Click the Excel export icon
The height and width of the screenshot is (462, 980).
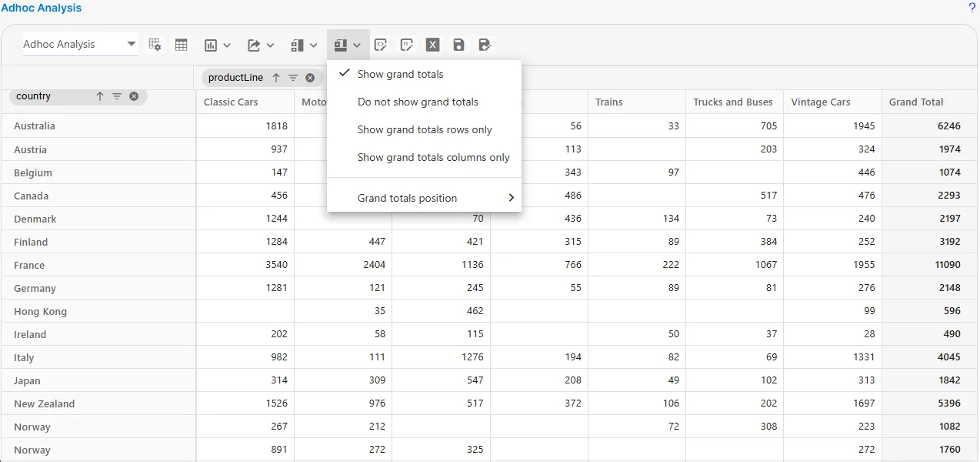point(433,45)
